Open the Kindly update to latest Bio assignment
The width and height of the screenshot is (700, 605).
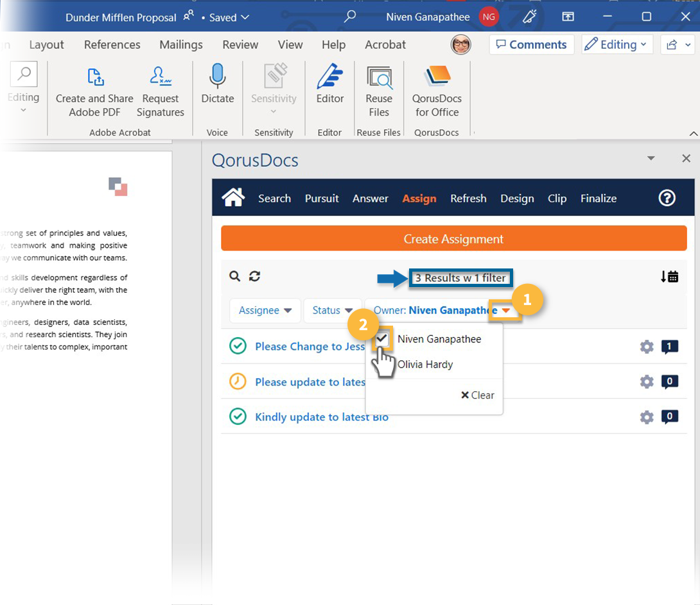321,416
